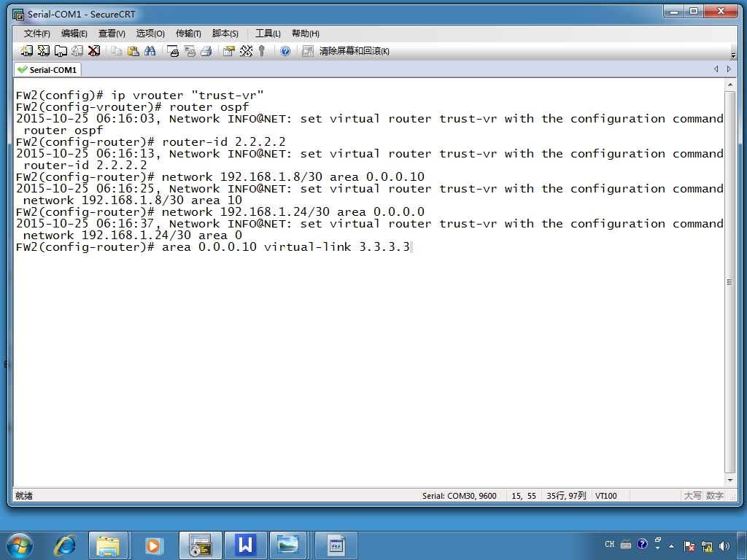The image size is (747, 560).
Task: Click the volume speaker tray icon
Action: [724, 546]
